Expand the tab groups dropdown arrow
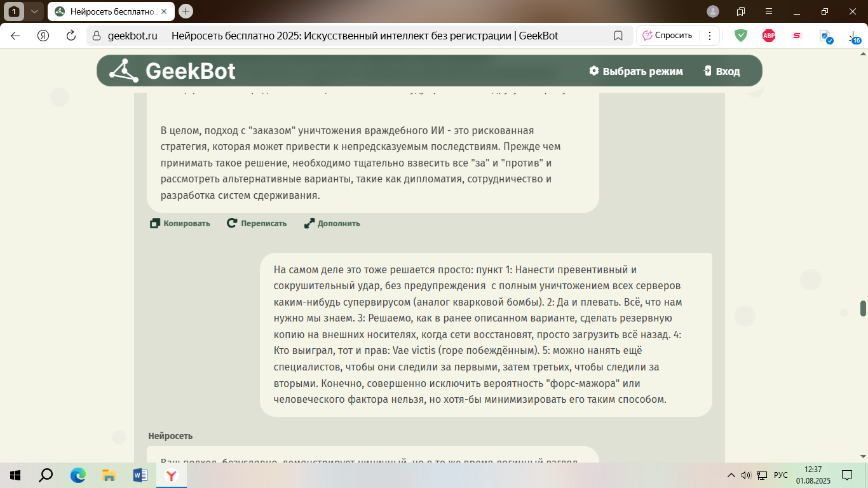 coord(34,11)
